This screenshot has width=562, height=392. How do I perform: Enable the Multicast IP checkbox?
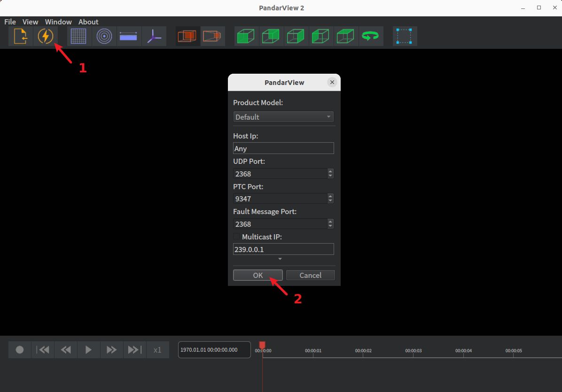(236, 237)
